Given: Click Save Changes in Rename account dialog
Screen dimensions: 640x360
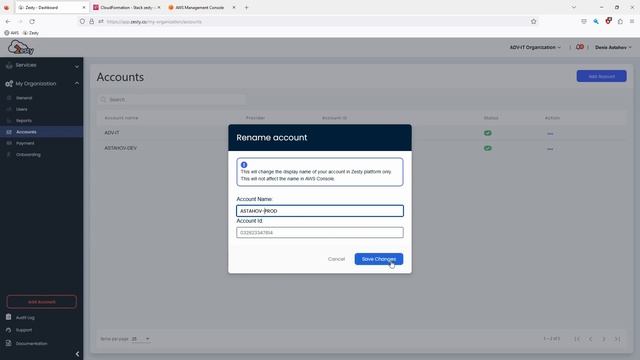Looking at the screenshot, I should [379, 259].
